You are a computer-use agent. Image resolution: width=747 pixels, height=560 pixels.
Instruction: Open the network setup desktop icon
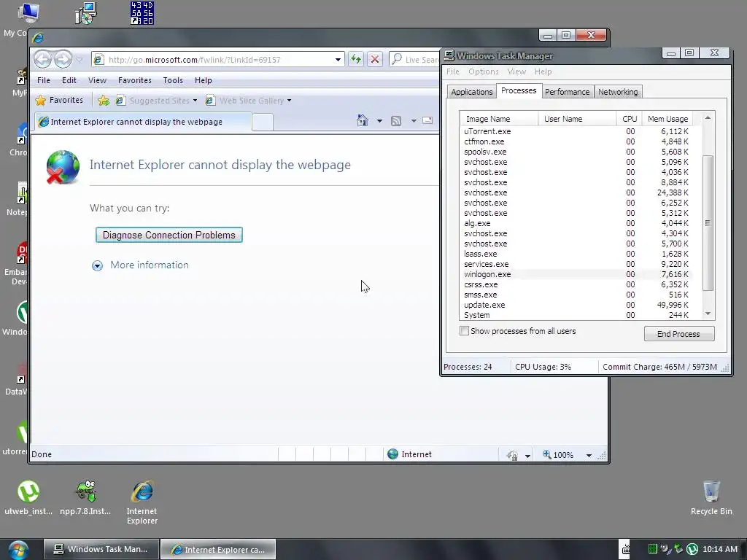pyautogui.click(x=86, y=13)
